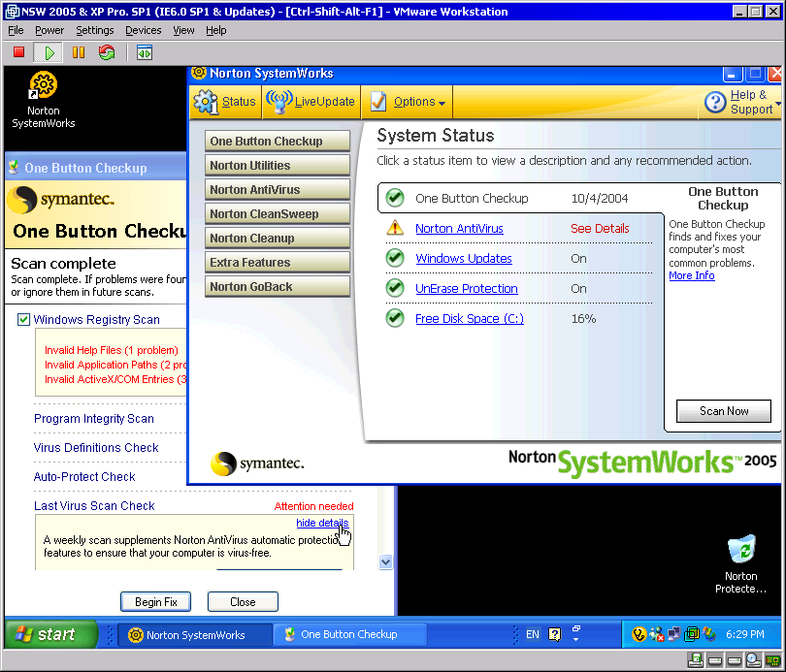Open the Power menu in VMware
The image size is (786, 672).
tap(49, 30)
